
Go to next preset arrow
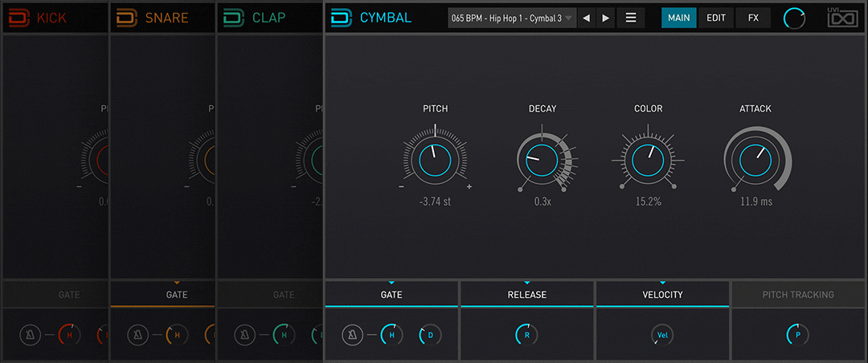tap(606, 18)
